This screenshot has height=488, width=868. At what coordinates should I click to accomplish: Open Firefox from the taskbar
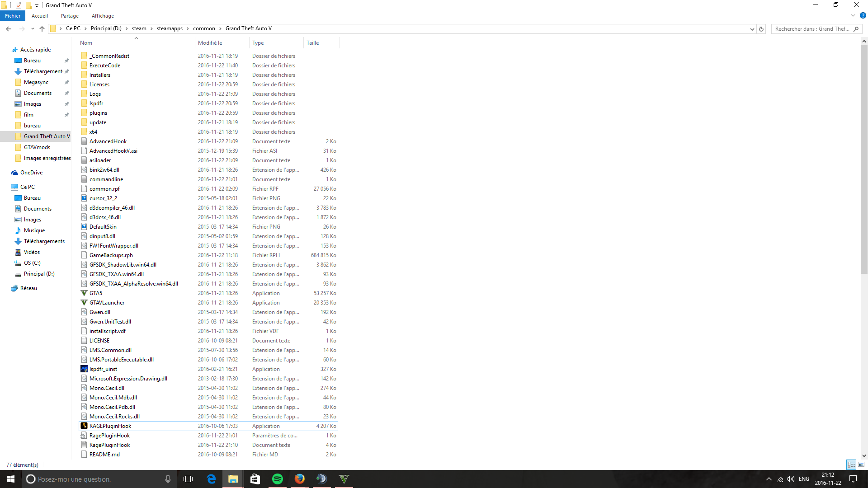tap(299, 479)
